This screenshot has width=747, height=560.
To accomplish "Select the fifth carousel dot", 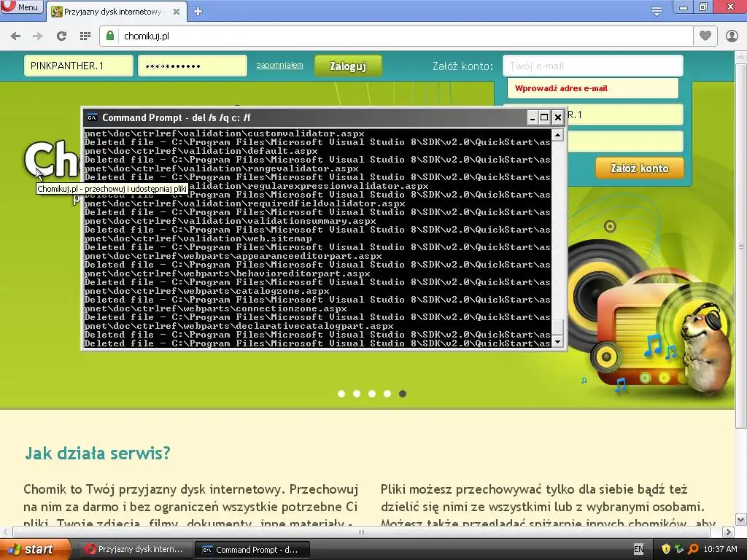I will point(403,394).
